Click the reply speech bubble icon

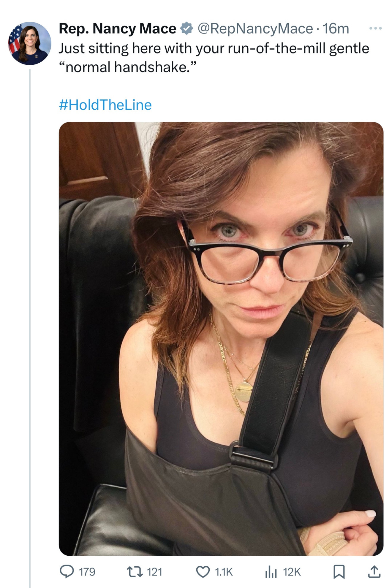point(67,572)
